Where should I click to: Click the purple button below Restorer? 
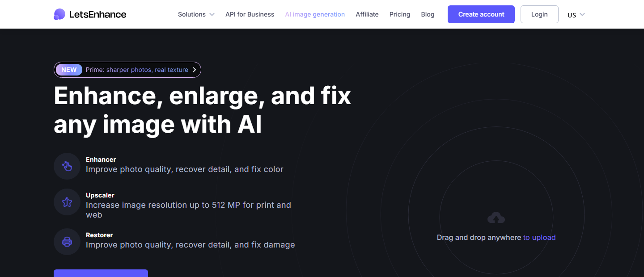tap(101, 273)
